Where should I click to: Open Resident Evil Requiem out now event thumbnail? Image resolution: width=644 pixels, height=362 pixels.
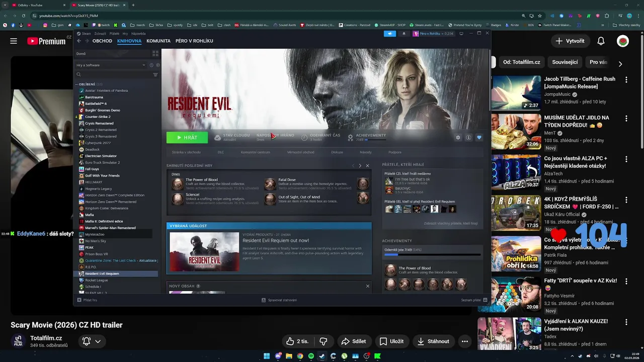pyautogui.click(x=204, y=251)
